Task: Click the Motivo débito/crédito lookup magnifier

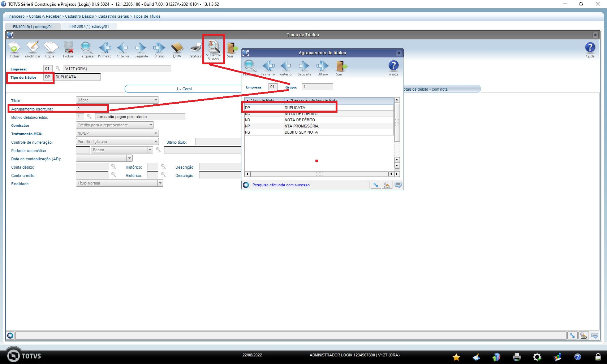Action: pyautogui.click(x=89, y=117)
